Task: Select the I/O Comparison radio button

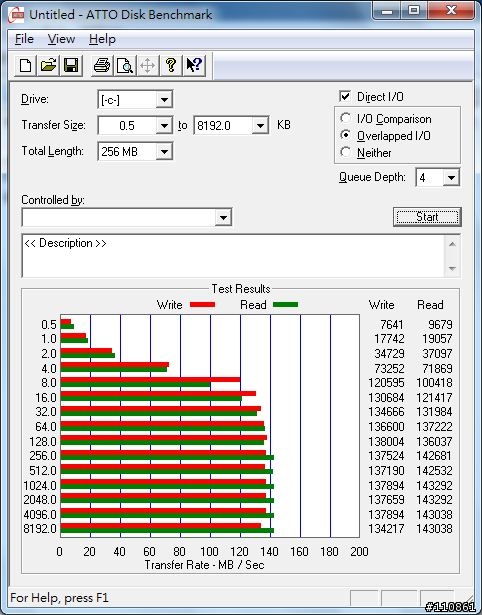Action: [346, 118]
